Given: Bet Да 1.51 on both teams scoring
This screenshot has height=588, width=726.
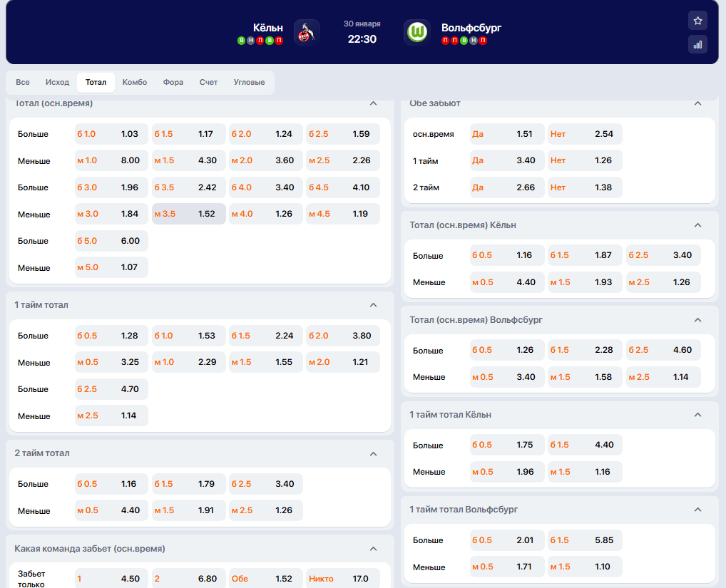Looking at the screenshot, I should point(507,134).
